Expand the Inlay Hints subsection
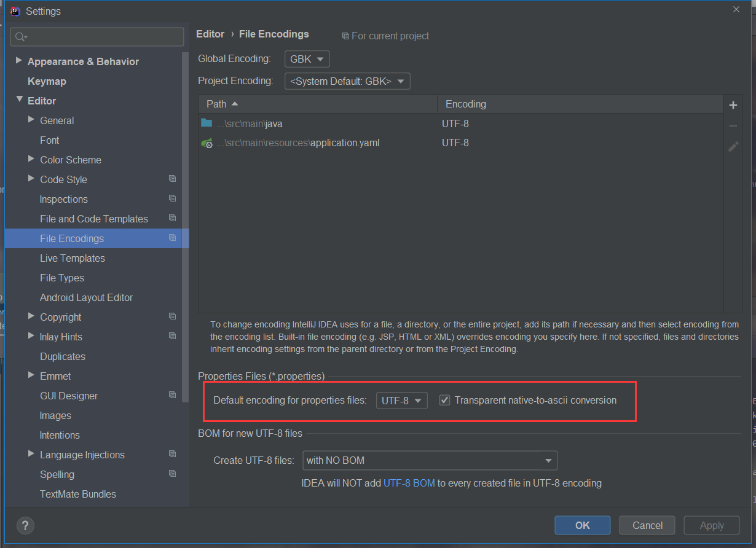Screen dimensions: 756x548 tap(31, 336)
